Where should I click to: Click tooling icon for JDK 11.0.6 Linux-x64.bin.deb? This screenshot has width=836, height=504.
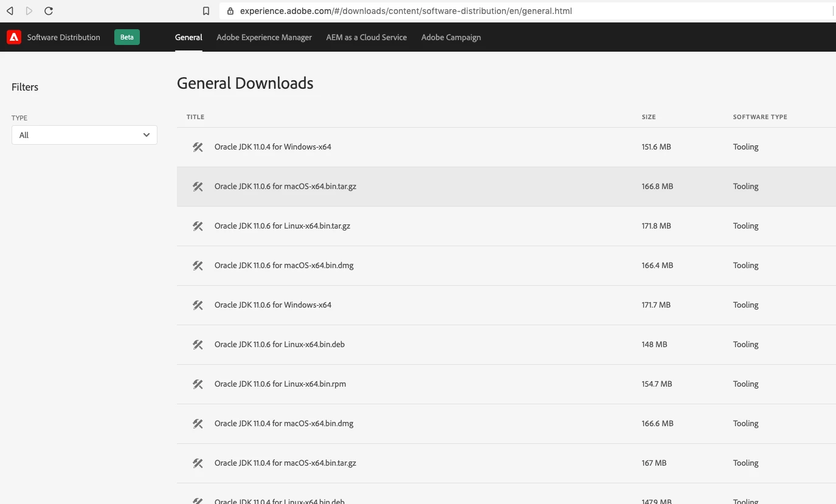pos(198,345)
